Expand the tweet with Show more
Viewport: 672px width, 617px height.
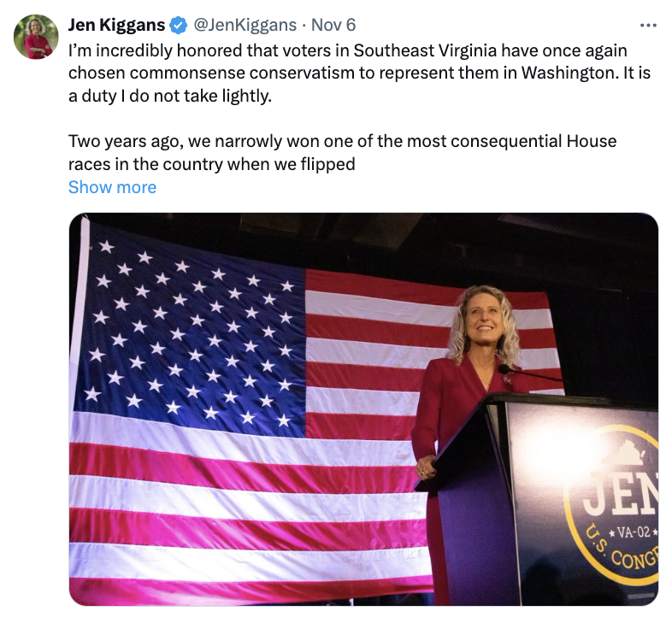[112, 187]
